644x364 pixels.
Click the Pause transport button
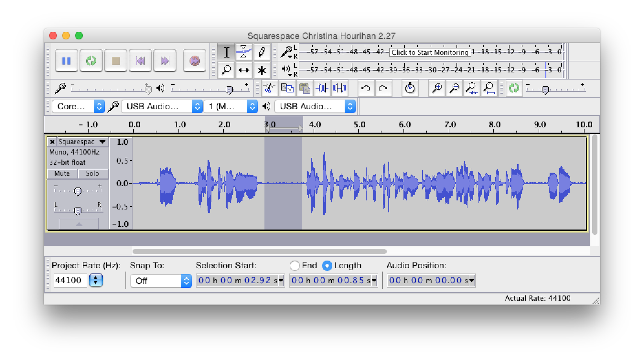66,60
